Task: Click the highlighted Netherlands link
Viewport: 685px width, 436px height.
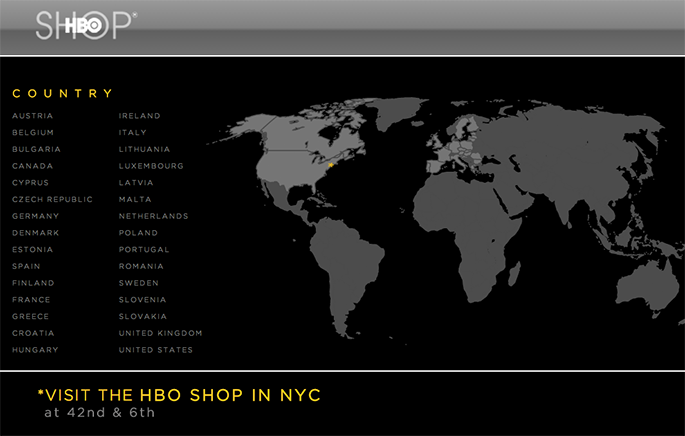Action: pyautogui.click(x=153, y=216)
